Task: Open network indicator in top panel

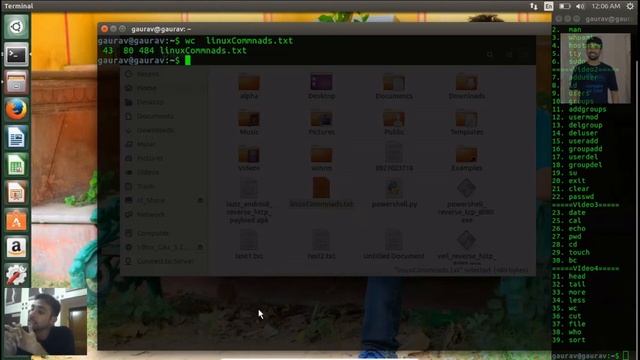Action: coord(534,6)
